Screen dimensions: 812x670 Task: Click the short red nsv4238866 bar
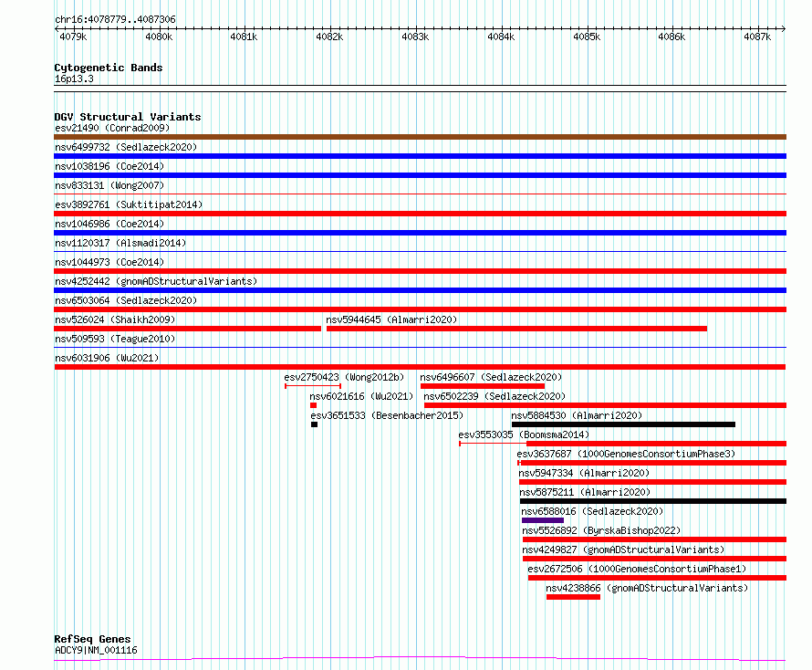click(x=573, y=597)
